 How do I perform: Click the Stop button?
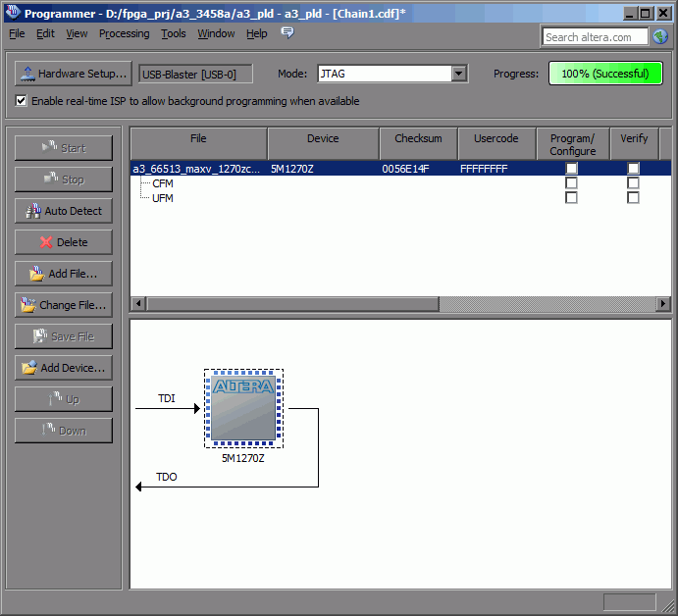coord(64,180)
